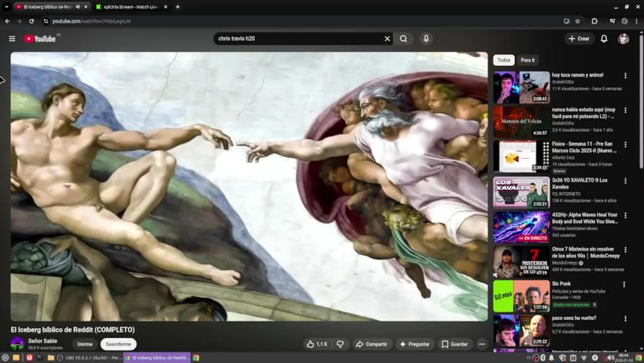The width and height of the screenshot is (644, 363).
Task: Open the 'LOS XAVALES' video thumbnail
Action: 521,192
